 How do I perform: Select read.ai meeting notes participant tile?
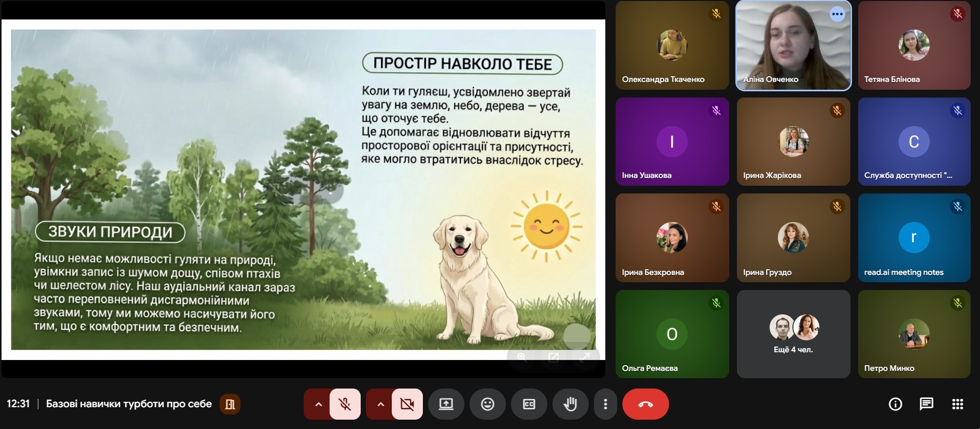[914, 238]
